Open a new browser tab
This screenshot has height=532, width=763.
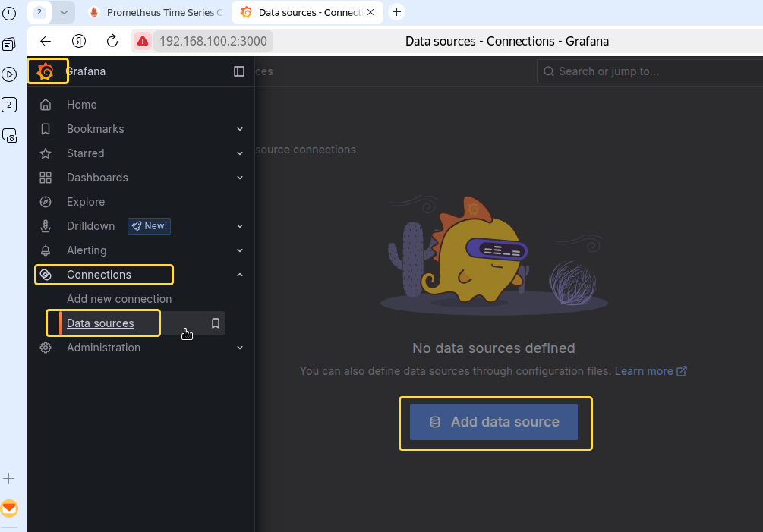(396, 12)
